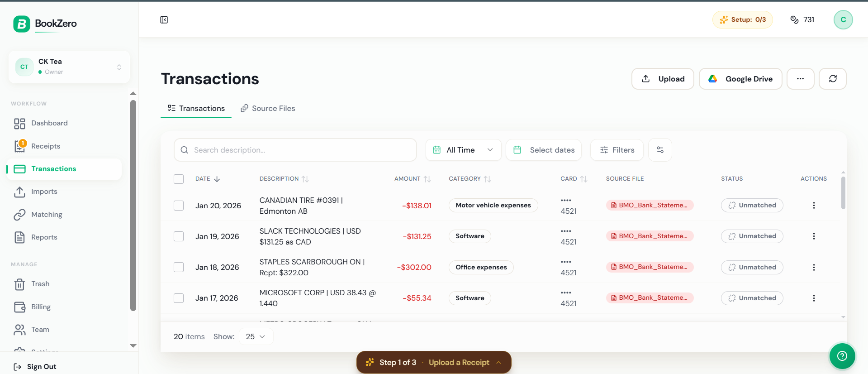This screenshot has width=868, height=374.
Task: Click Office expenses category on STAPLES row
Action: (481, 267)
